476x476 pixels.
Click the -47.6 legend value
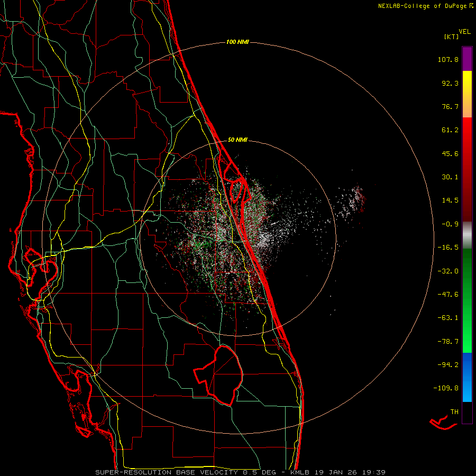[448, 295]
